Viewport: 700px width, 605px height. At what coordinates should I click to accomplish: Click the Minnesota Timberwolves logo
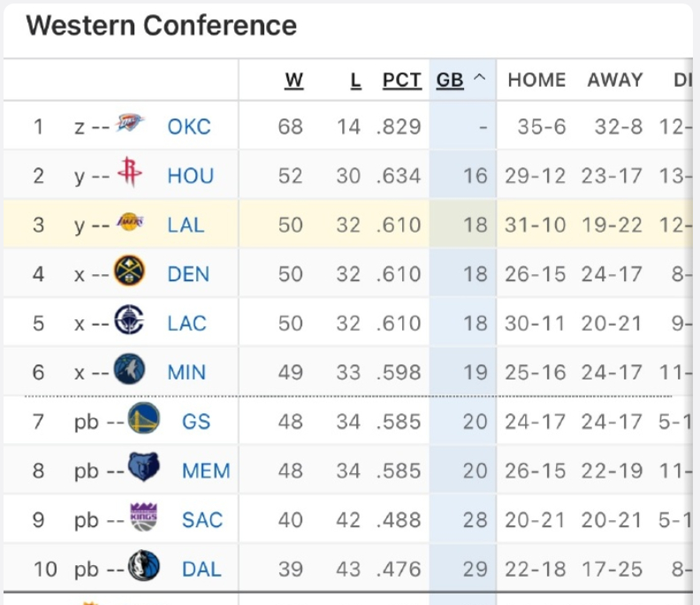130,371
